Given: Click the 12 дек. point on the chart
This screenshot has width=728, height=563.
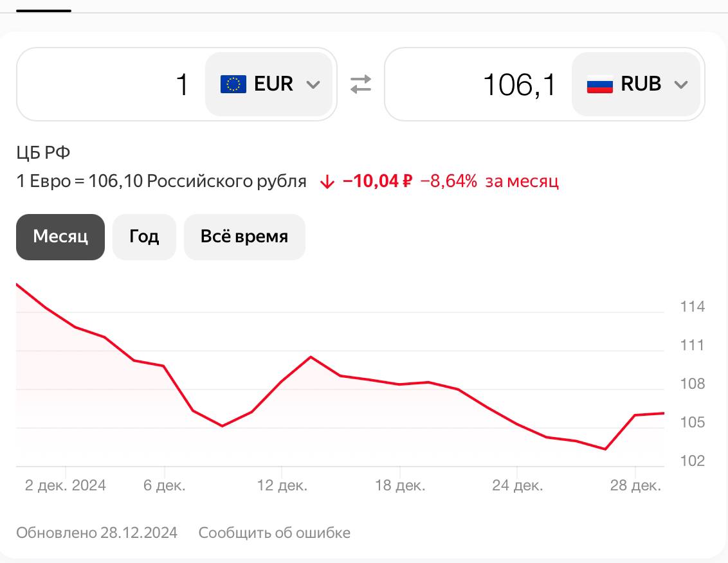Looking at the screenshot, I should (282, 382).
